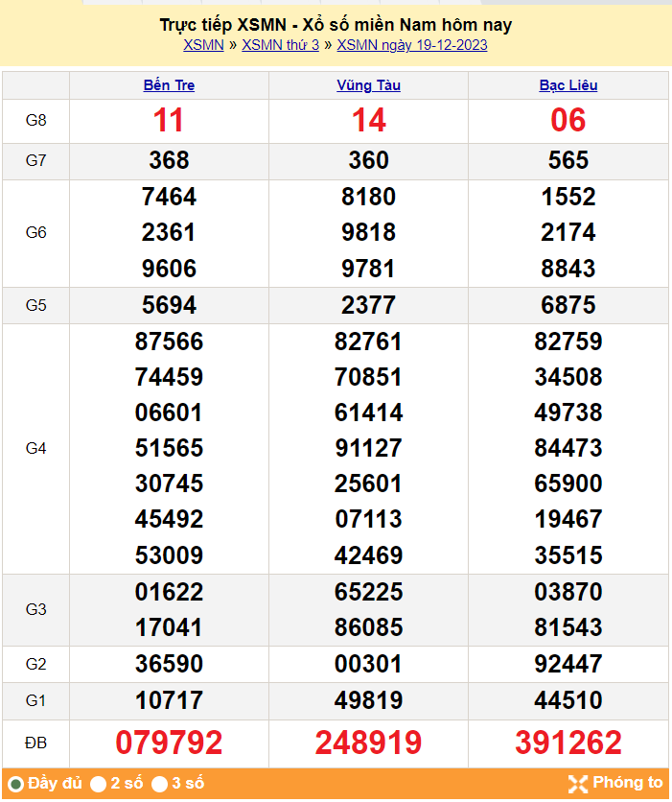This screenshot has height=802, width=672.
Task: Click the Vũng Tàu column header link
Action: (x=368, y=85)
